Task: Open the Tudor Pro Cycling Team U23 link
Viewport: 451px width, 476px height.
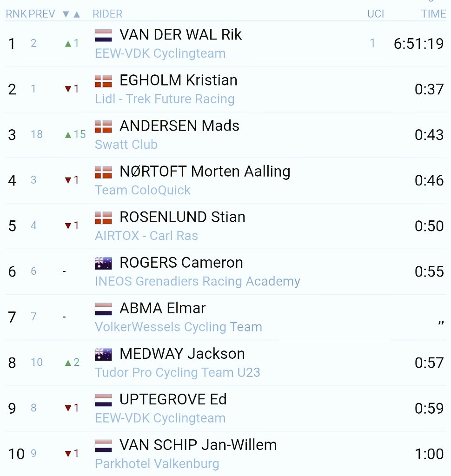Action: 178,372
